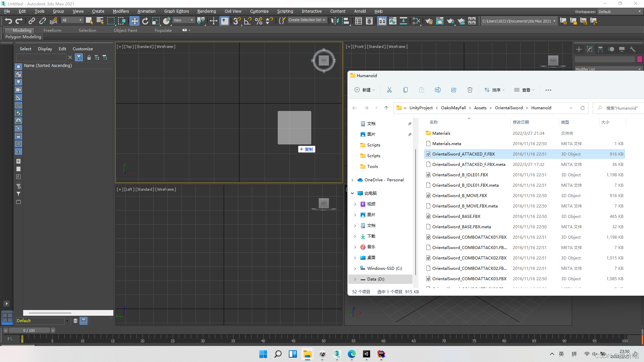Open Create Selection Set dropdown

point(307,20)
